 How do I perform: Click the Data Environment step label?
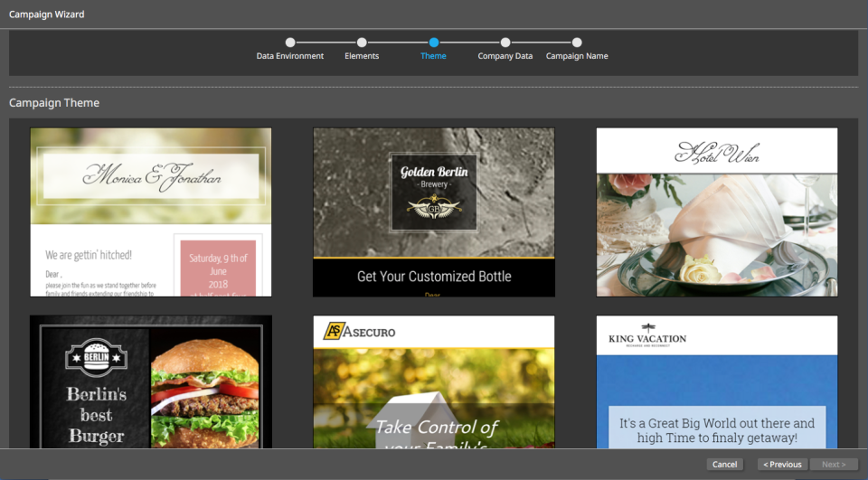pos(290,56)
